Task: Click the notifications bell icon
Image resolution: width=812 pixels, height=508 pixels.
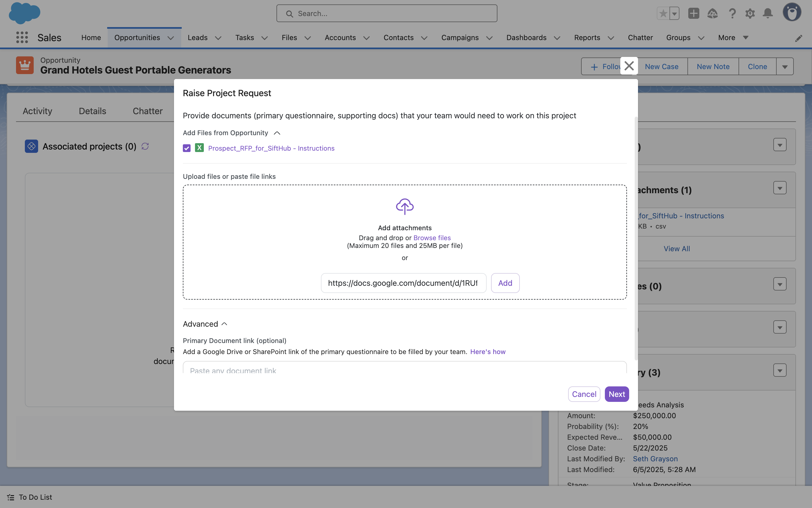Action: (x=767, y=14)
